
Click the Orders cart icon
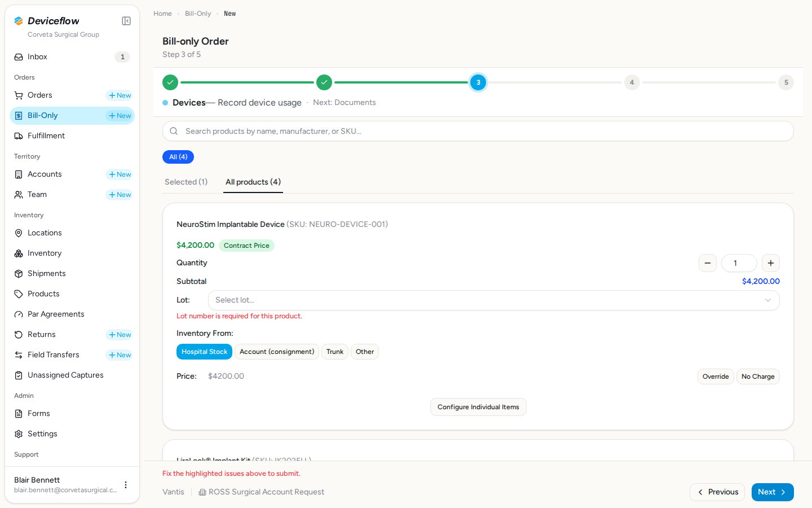click(x=19, y=95)
